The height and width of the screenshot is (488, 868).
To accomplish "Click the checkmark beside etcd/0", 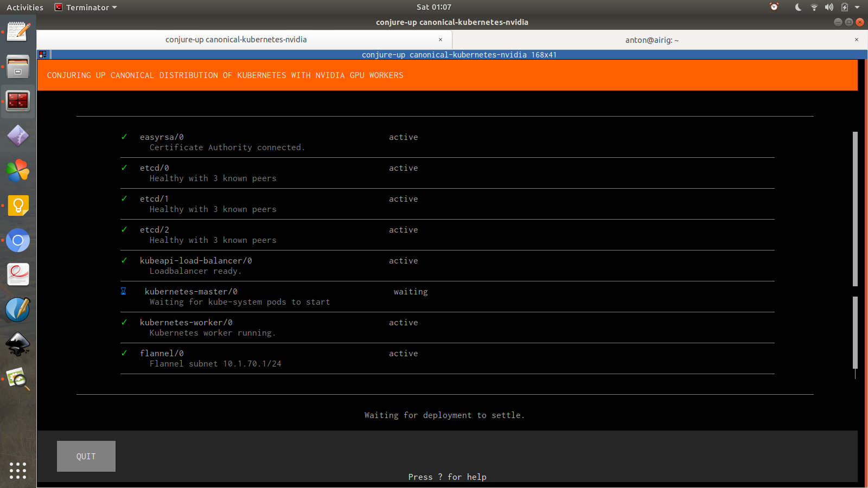I will [x=124, y=168].
